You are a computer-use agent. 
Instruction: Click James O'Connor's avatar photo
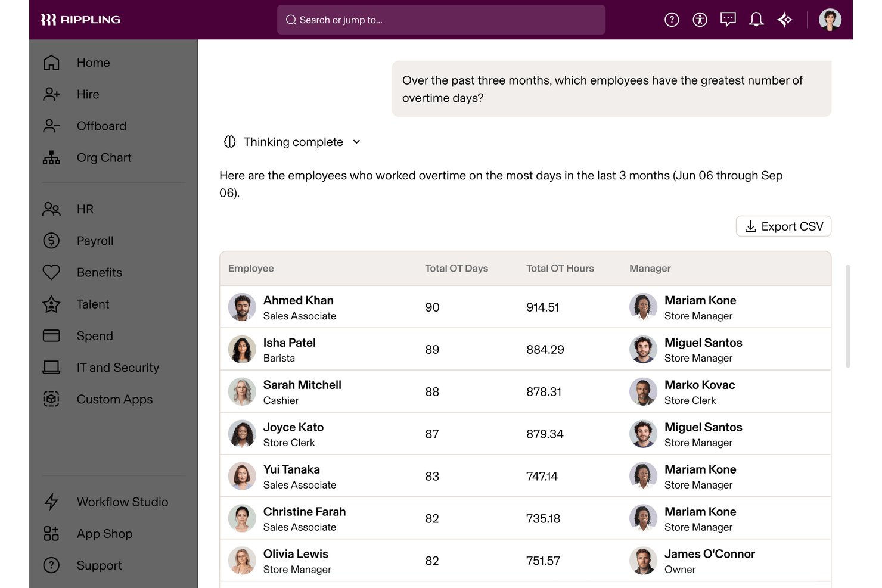point(643,561)
